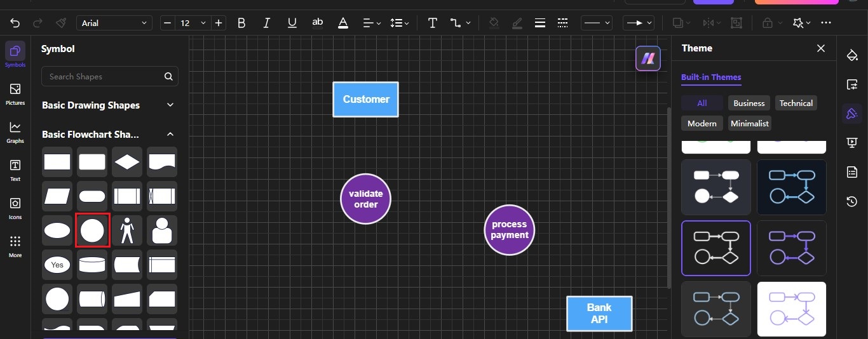The height and width of the screenshot is (339, 868).
Task: Apply the selected white-outline theme thumbnail
Action: pos(716,248)
